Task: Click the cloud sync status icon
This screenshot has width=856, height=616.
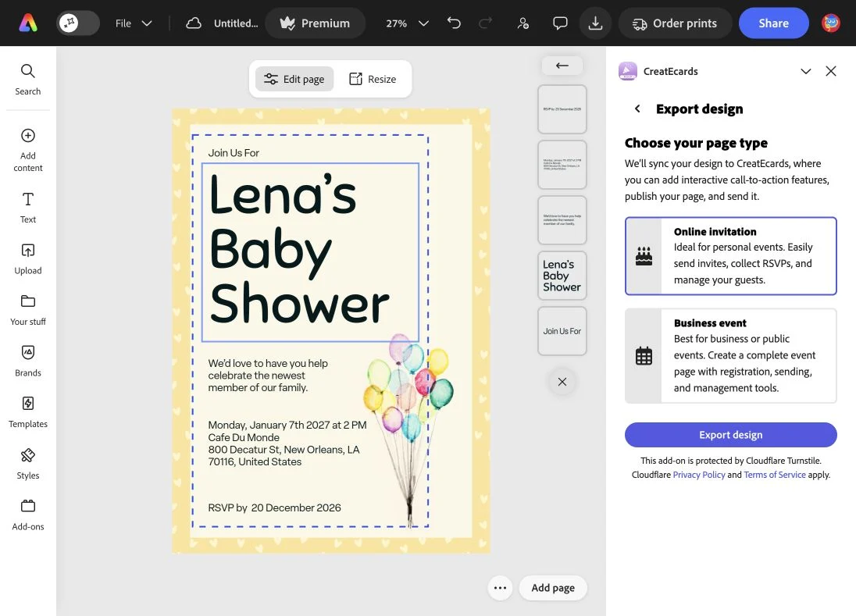Action: click(193, 23)
